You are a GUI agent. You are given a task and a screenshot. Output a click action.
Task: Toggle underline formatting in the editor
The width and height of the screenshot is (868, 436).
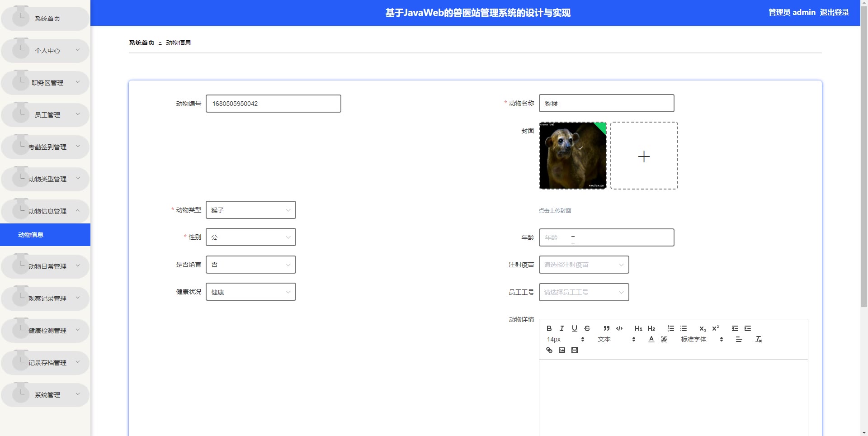tap(574, 328)
